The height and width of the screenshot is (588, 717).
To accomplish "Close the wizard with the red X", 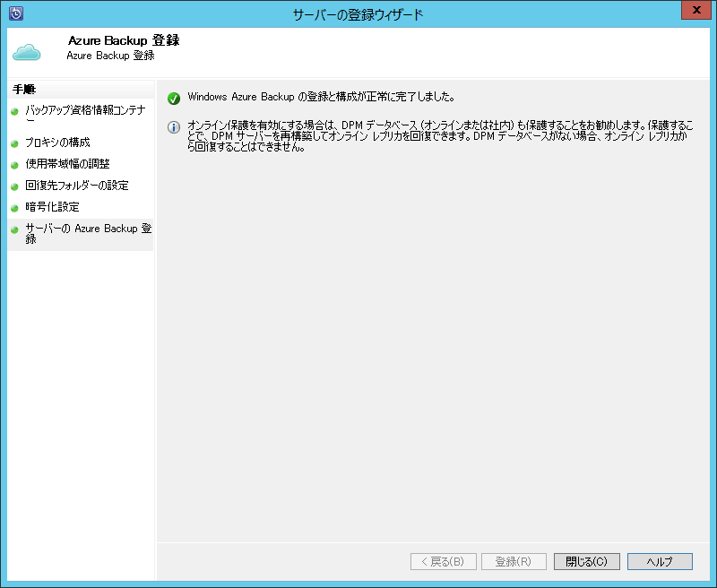I will (x=696, y=10).
